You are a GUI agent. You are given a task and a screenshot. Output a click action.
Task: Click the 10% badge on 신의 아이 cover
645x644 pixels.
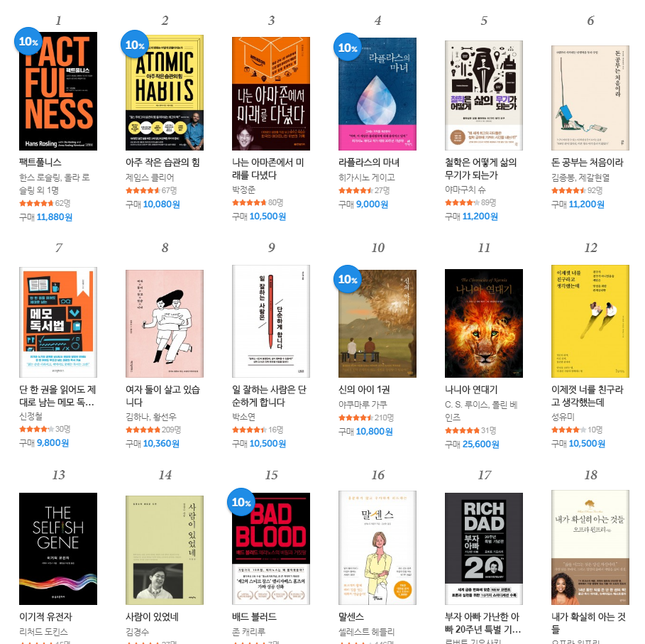click(348, 279)
